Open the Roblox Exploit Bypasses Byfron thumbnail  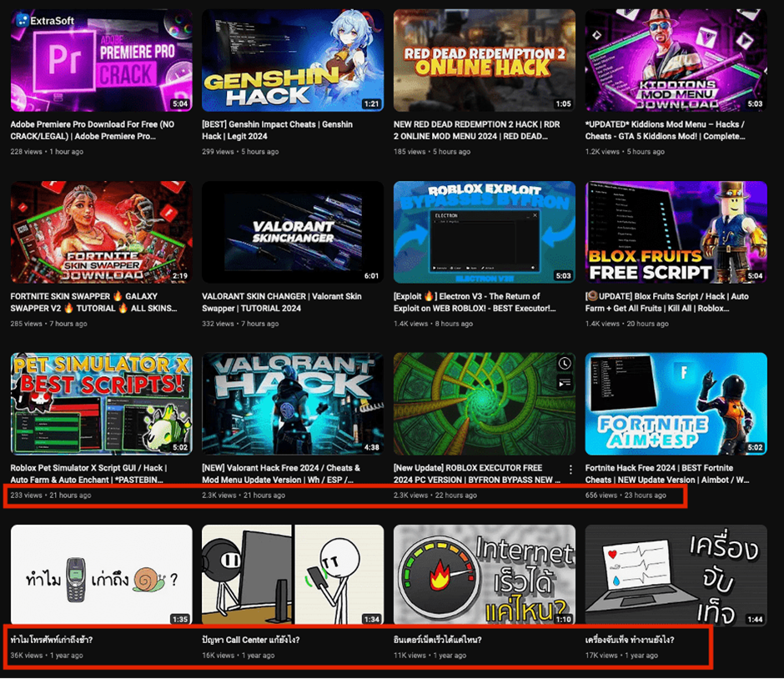pyautogui.click(x=484, y=232)
